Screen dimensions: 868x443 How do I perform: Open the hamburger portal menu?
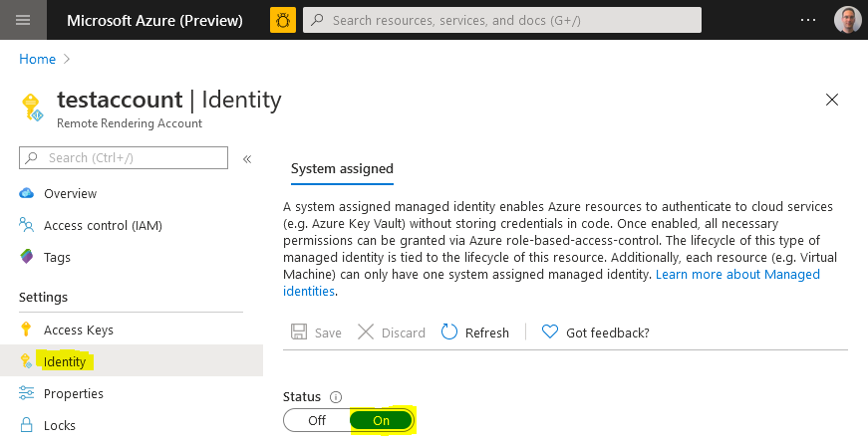coord(24,20)
